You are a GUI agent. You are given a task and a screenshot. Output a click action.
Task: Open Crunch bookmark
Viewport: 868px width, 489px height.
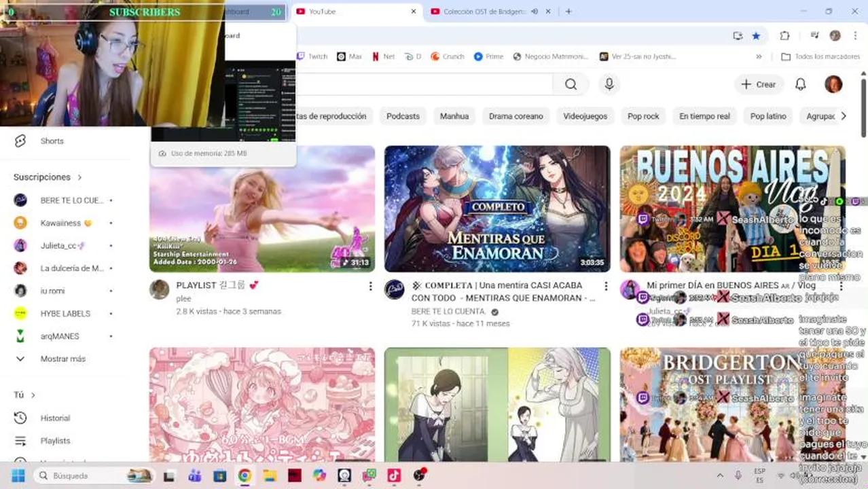click(x=448, y=56)
